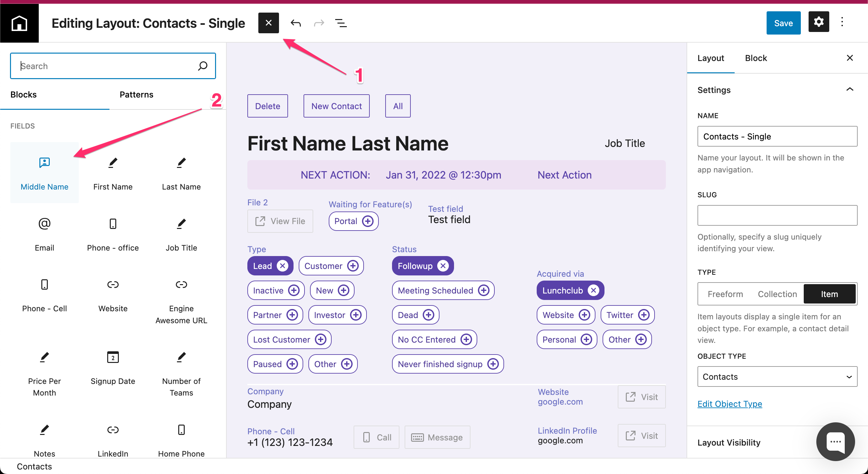Expand the Layout Visibility section
This screenshot has height=474, width=868.
click(x=728, y=442)
